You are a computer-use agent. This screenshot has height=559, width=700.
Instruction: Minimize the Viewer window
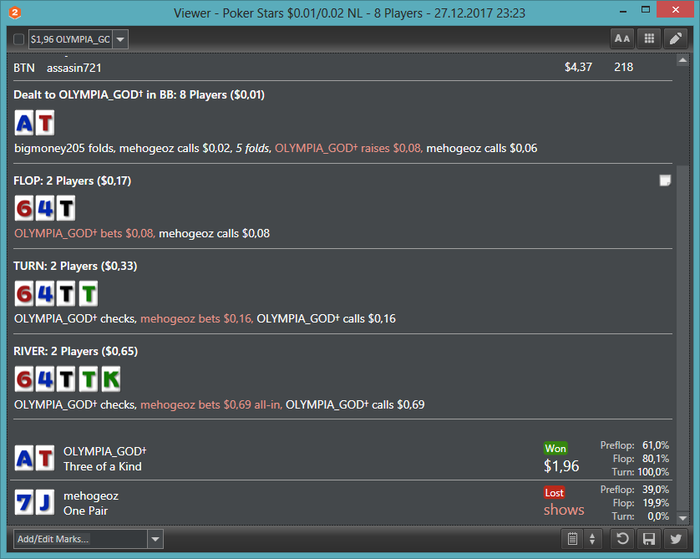coord(623,11)
